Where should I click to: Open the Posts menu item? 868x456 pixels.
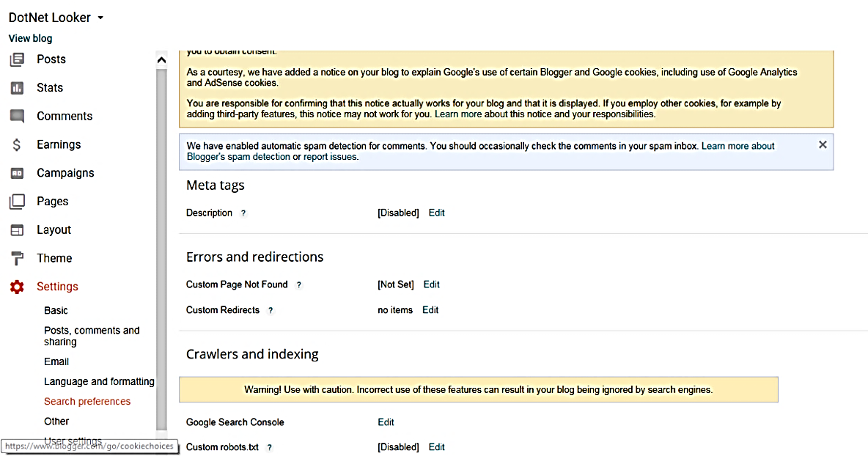(x=51, y=59)
